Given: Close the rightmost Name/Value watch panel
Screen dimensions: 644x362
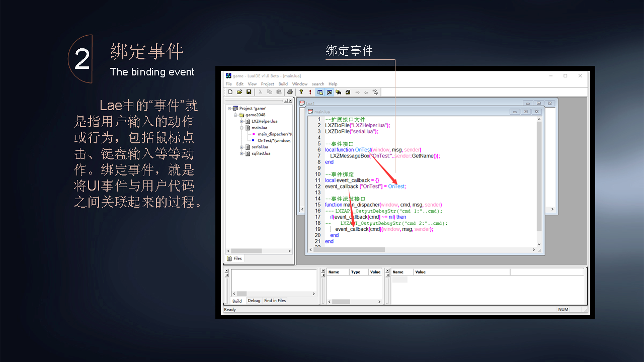Looking at the screenshot, I should pyautogui.click(x=387, y=270).
